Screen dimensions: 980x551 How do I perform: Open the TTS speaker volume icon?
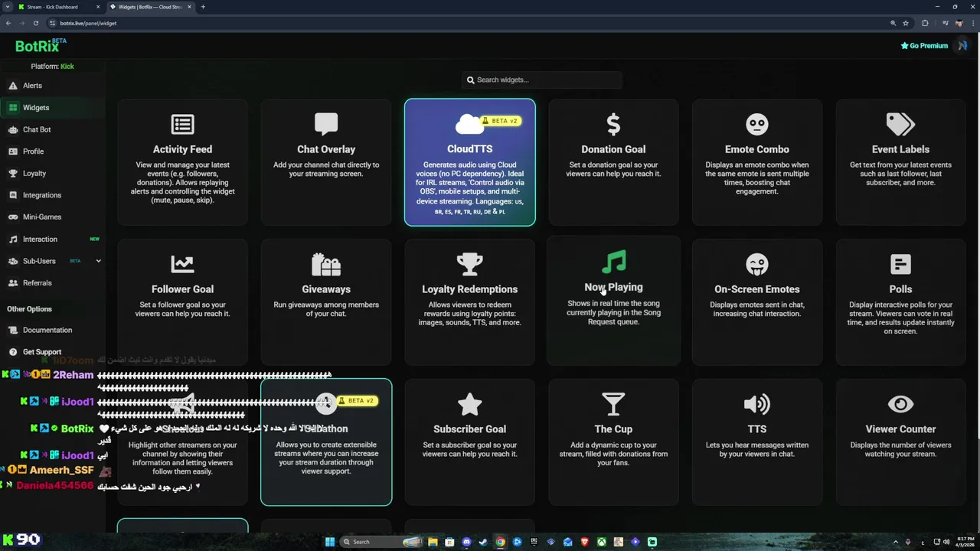coord(756,404)
